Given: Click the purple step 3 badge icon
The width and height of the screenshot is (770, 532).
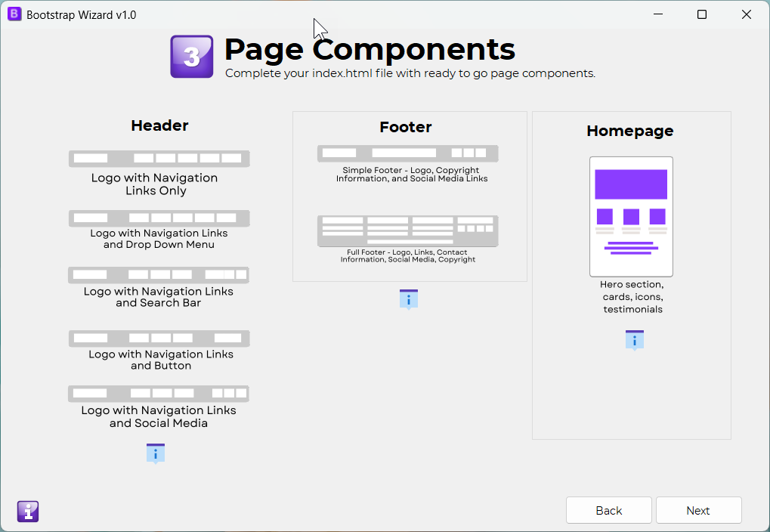Looking at the screenshot, I should [x=192, y=57].
